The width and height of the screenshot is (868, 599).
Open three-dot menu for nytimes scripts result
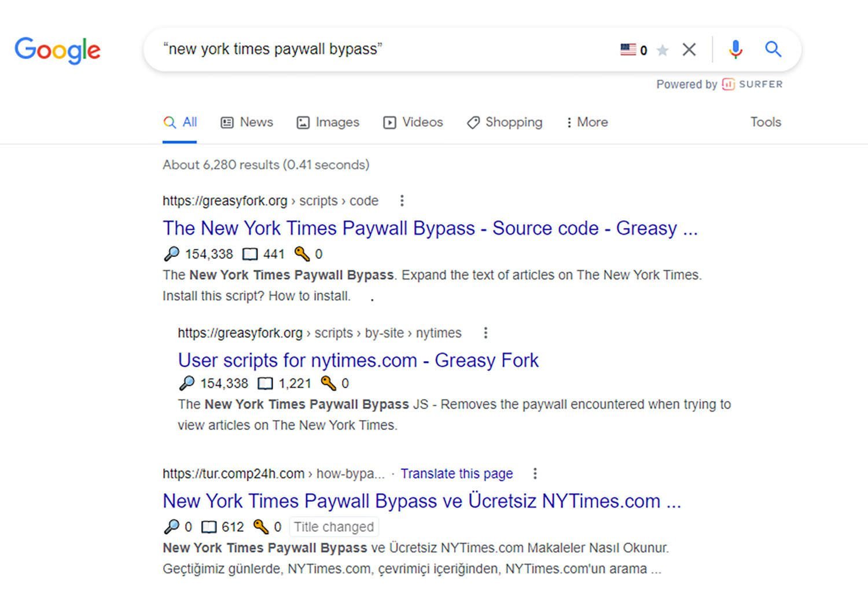click(486, 333)
